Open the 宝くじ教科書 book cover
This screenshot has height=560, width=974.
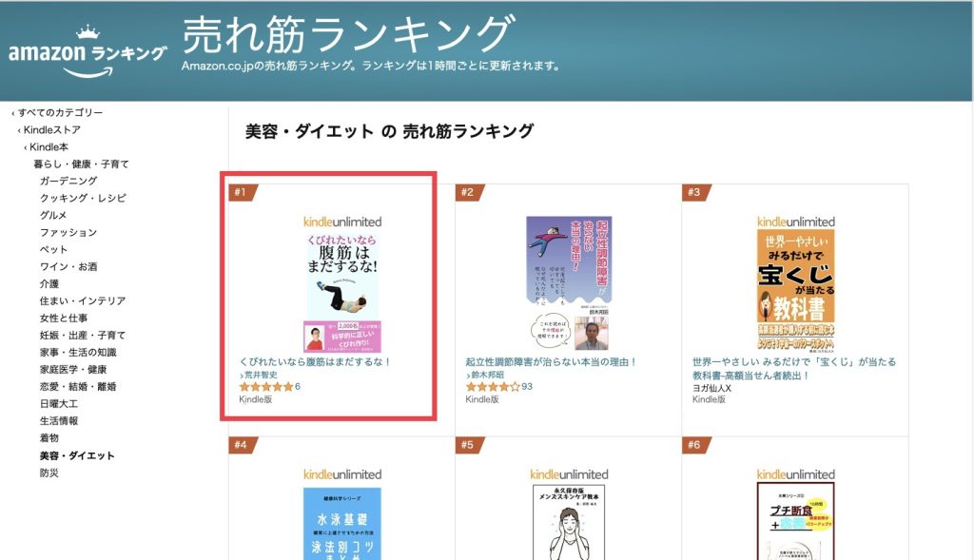pos(795,290)
